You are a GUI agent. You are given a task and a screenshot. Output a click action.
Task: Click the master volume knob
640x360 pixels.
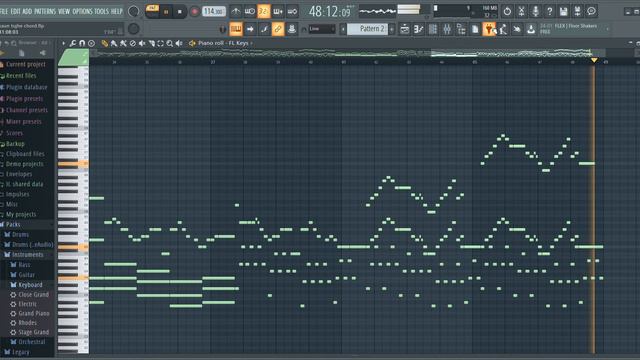click(x=133, y=11)
